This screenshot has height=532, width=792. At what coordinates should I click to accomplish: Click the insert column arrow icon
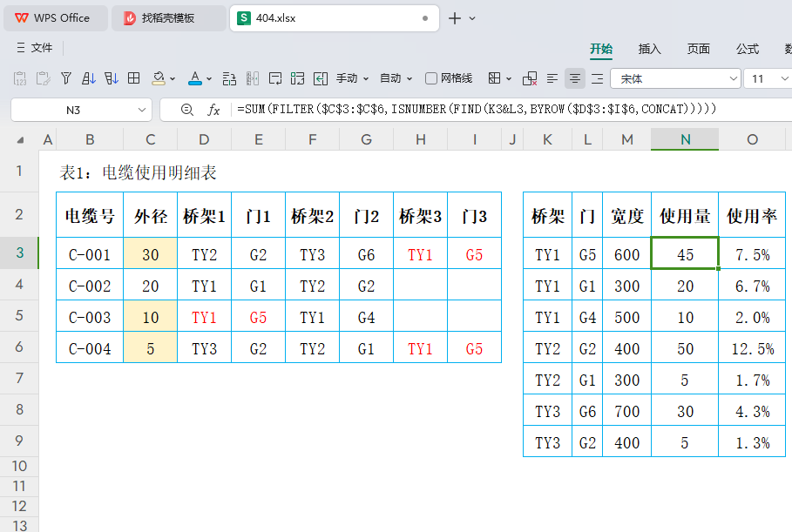click(321, 78)
